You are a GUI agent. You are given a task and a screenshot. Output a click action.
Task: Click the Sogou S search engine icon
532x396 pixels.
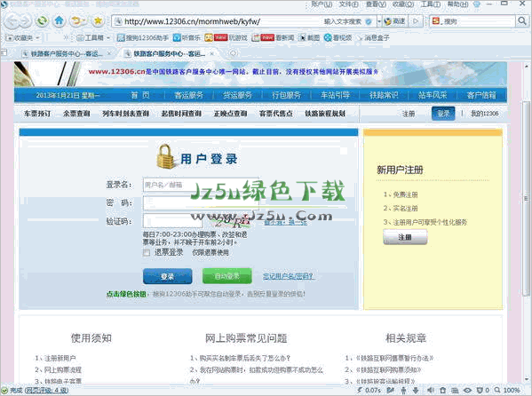pyautogui.click(x=436, y=21)
